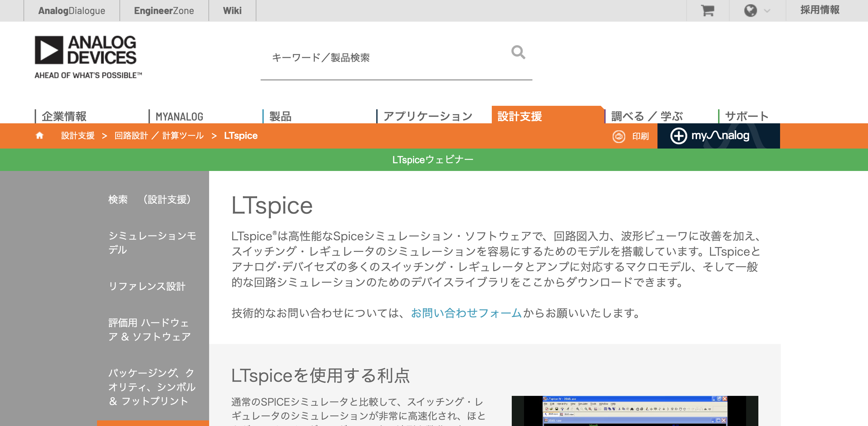Open お問い合わせフォーム link
Image resolution: width=868 pixels, height=426 pixels.
pos(467,313)
